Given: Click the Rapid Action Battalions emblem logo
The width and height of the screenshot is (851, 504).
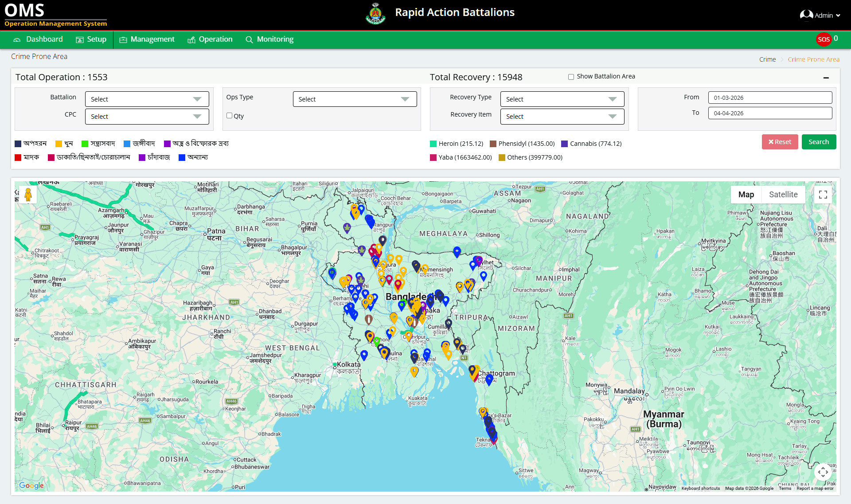Looking at the screenshot, I should (375, 13).
